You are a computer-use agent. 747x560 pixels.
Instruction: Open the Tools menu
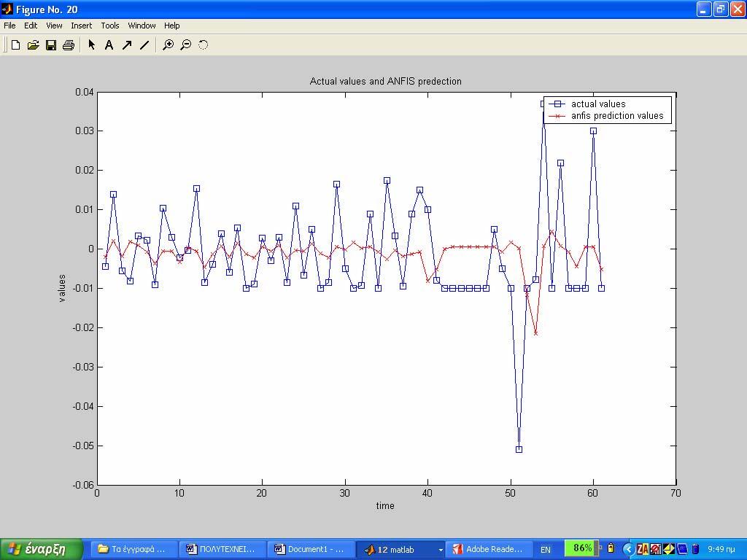[110, 26]
